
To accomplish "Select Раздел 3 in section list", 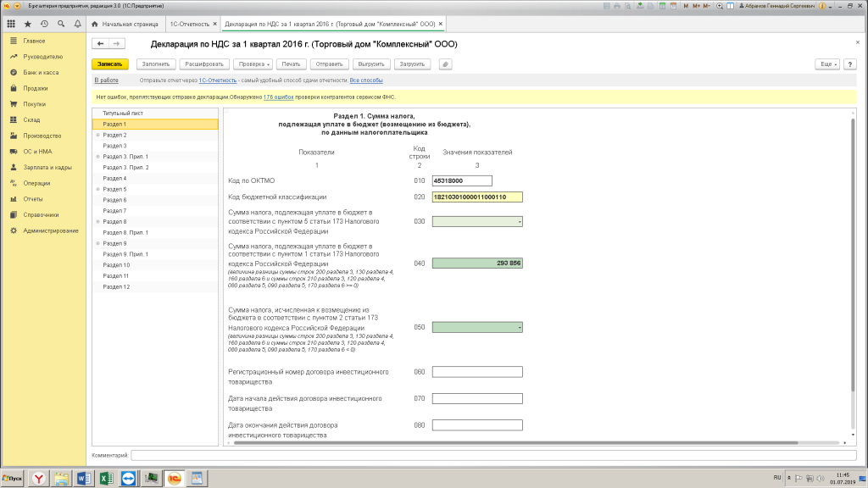I will pos(155,146).
